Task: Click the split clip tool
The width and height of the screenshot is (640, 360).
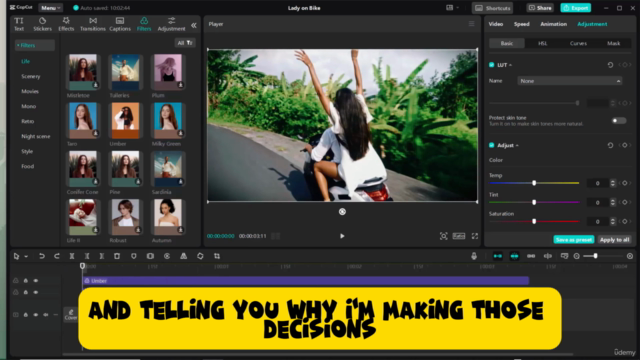Action: [x=72, y=256]
